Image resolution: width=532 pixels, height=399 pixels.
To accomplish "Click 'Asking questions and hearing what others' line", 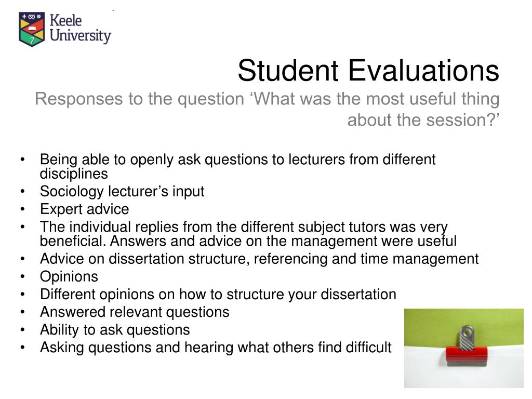I will pos(216,348).
